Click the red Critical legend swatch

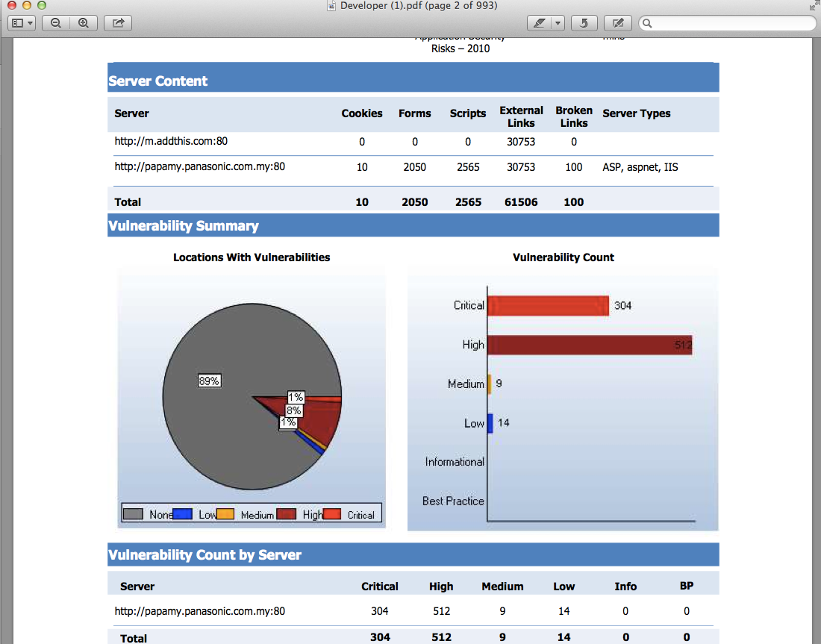click(331, 514)
